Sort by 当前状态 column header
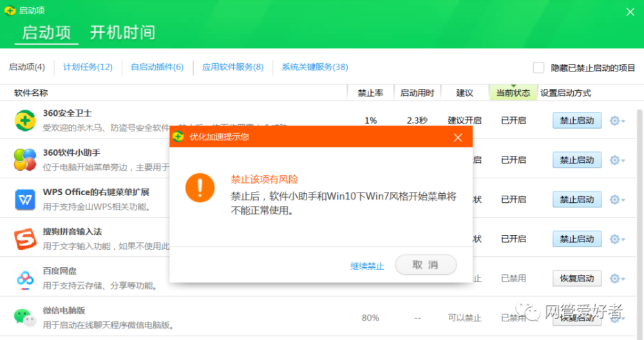 click(x=513, y=93)
